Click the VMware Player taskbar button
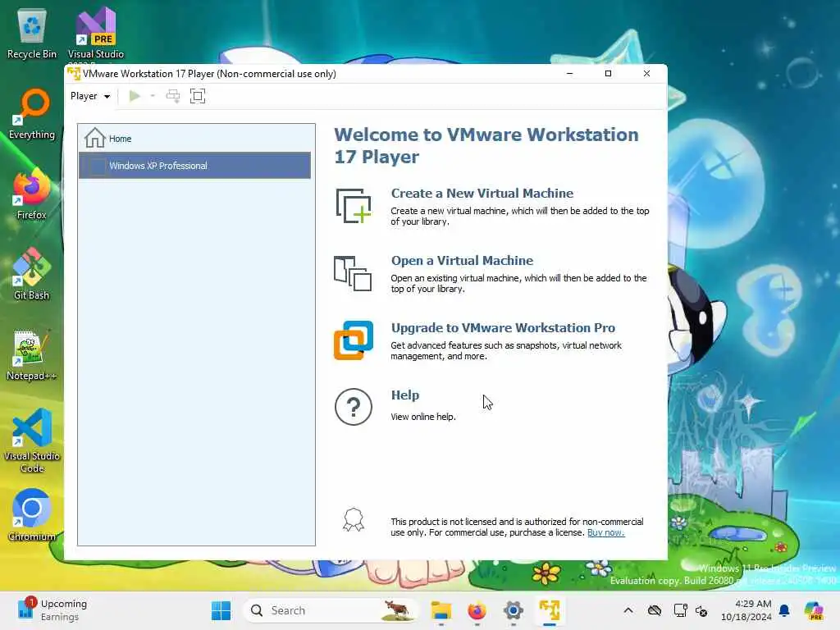Viewport: 840px width, 630px height. coord(550,610)
